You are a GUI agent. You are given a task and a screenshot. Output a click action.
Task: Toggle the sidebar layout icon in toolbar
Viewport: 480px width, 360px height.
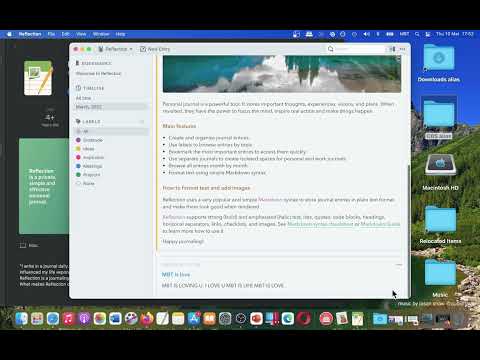(x=392, y=49)
